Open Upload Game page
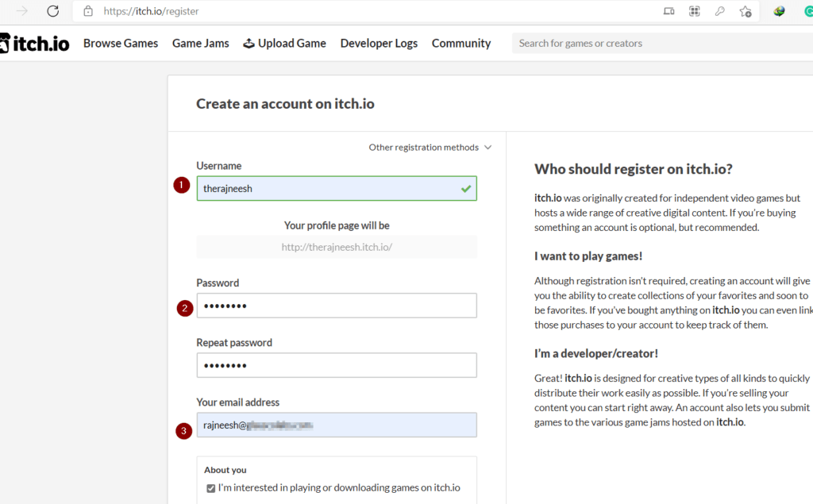The image size is (813, 504). (x=285, y=43)
